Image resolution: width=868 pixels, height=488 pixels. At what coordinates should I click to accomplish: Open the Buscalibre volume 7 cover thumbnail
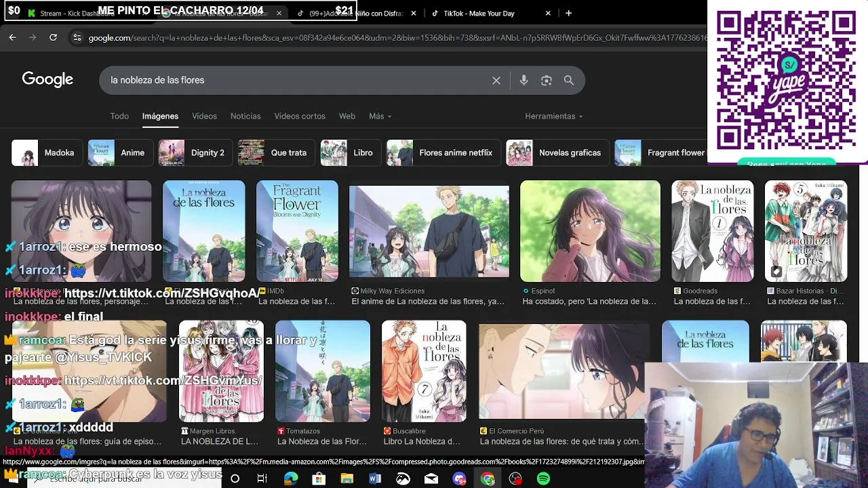pos(424,371)
